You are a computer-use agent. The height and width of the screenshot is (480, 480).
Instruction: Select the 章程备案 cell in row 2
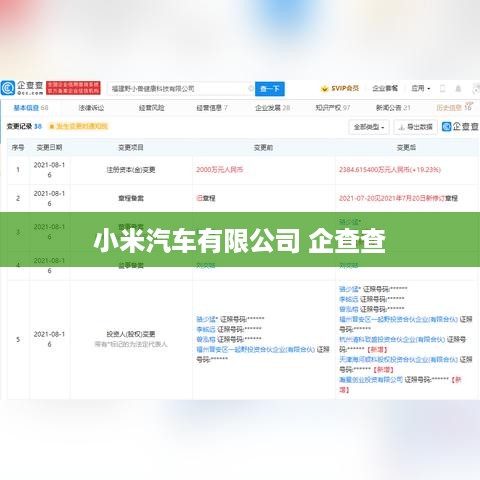point(131,198)
